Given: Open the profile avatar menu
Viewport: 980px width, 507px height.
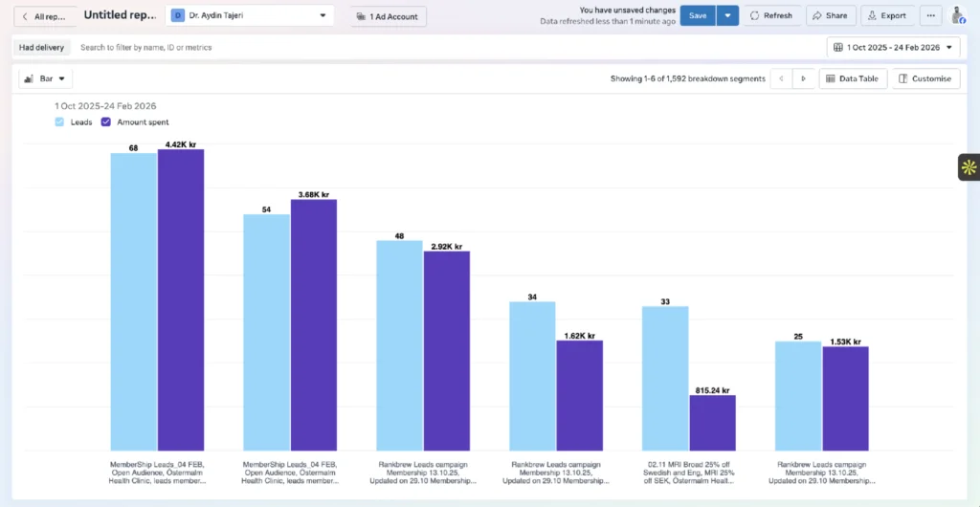Looking at the screenshot, I should [957, 15].
